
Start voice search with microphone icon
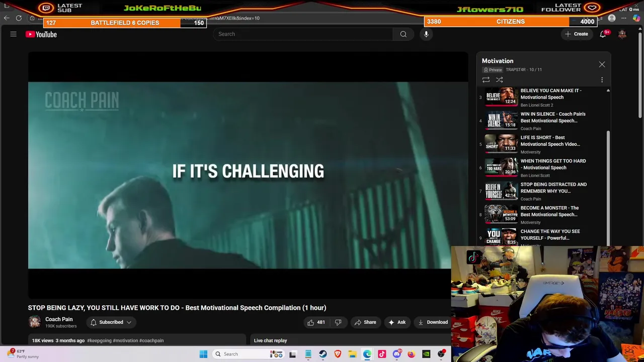(x=426, y=34)
